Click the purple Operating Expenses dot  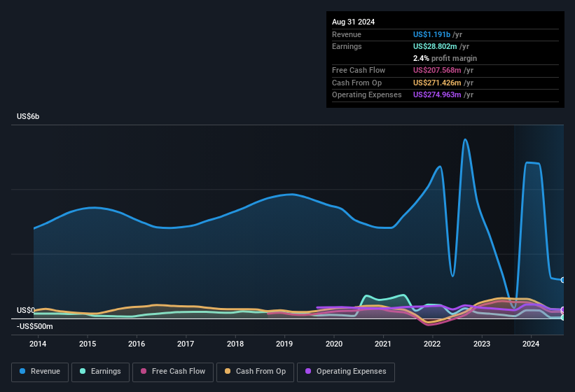pyautogui.click(x=308, y=371)
